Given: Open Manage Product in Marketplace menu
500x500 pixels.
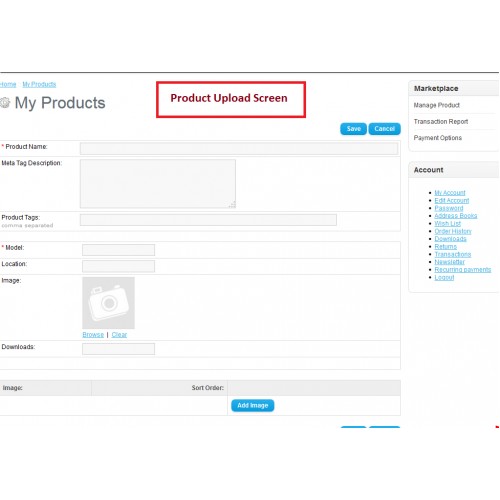Looking at the screenshot, I should [x=437, y=105].
